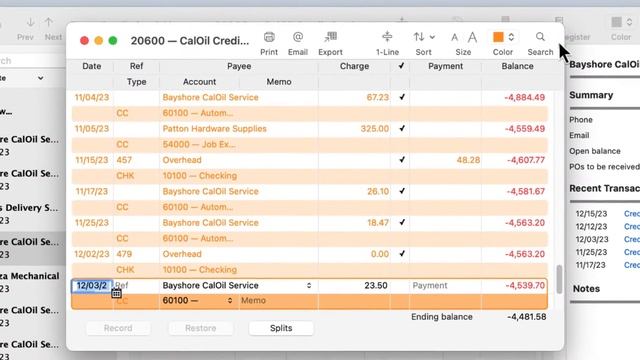The image size is (640, 360).
Task: Increase text size with large A
Action: click(472, 38)
